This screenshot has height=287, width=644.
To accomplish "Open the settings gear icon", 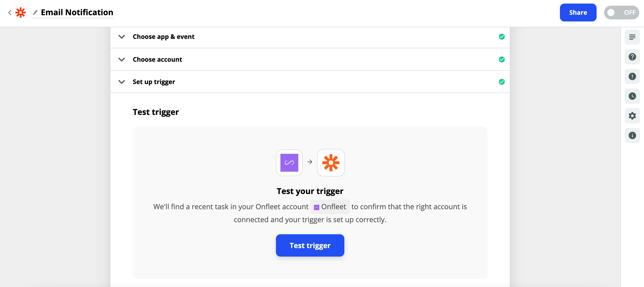I will (632, 116).
